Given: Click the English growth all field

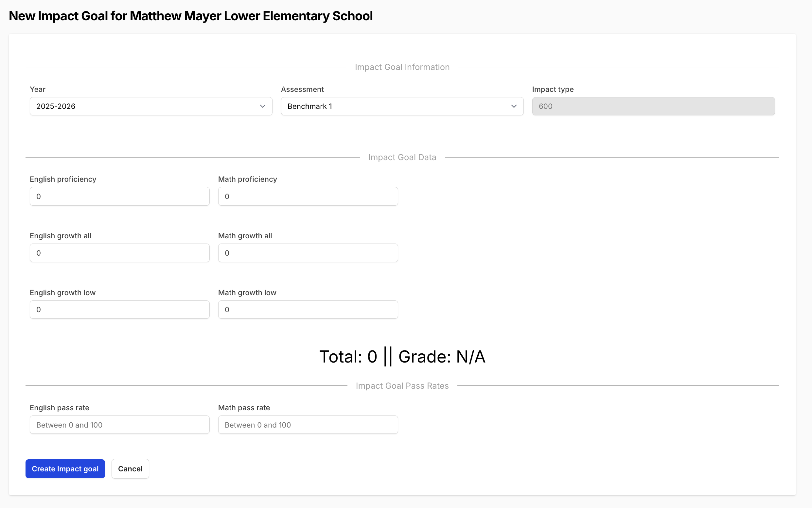Looking at the screenshot, I should click(119, 253).
